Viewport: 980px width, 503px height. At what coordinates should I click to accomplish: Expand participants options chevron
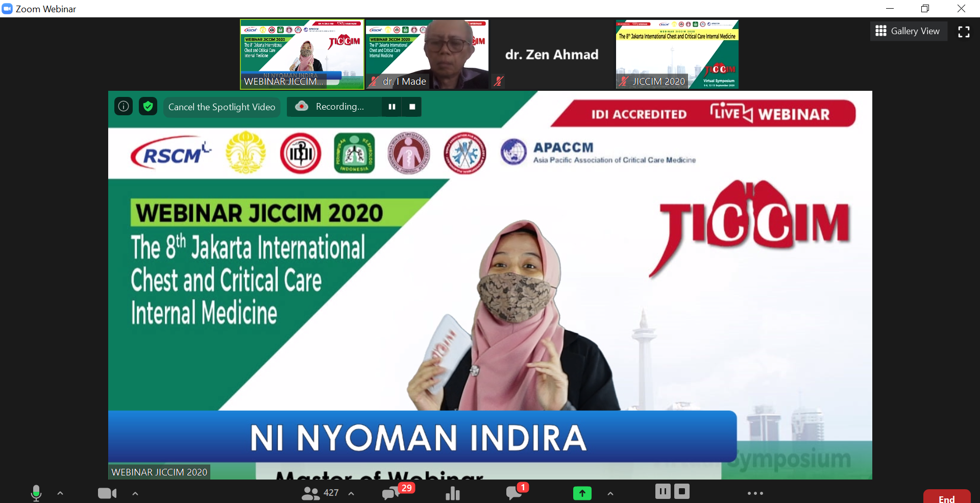[x=351, y=493]
